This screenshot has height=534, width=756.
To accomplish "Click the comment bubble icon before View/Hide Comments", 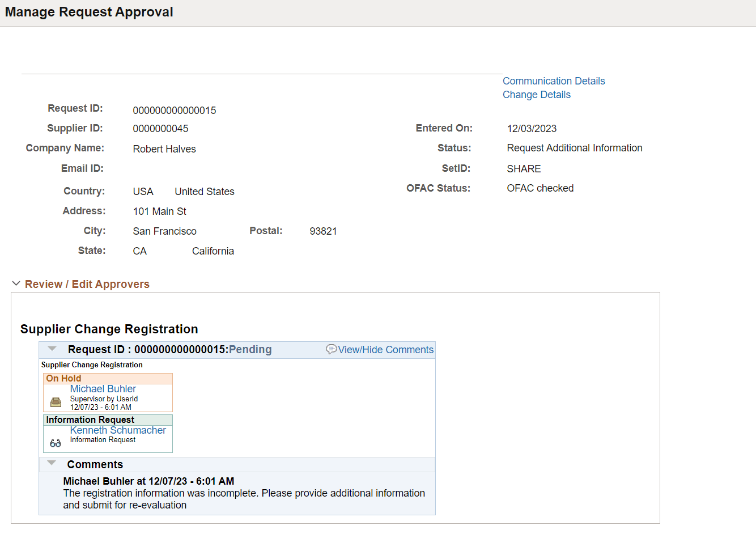I will (x=332, y=349).
